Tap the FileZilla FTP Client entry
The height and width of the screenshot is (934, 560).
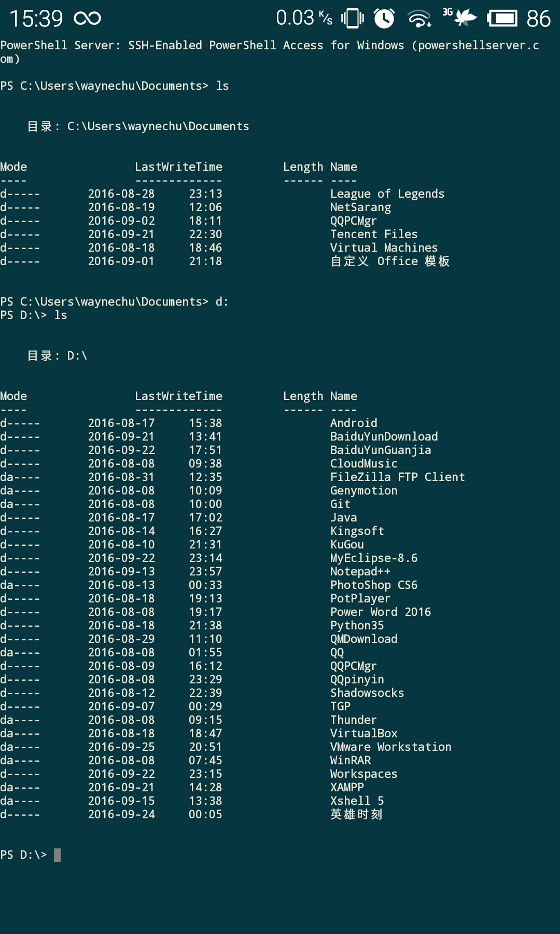[397, 477]
